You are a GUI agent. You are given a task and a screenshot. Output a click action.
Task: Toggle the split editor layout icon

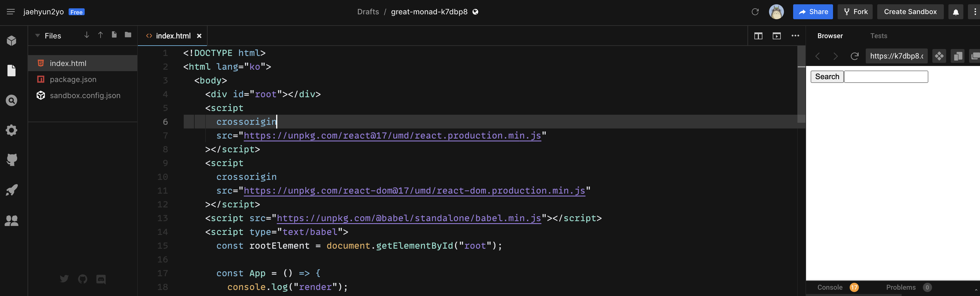[758, 36]
